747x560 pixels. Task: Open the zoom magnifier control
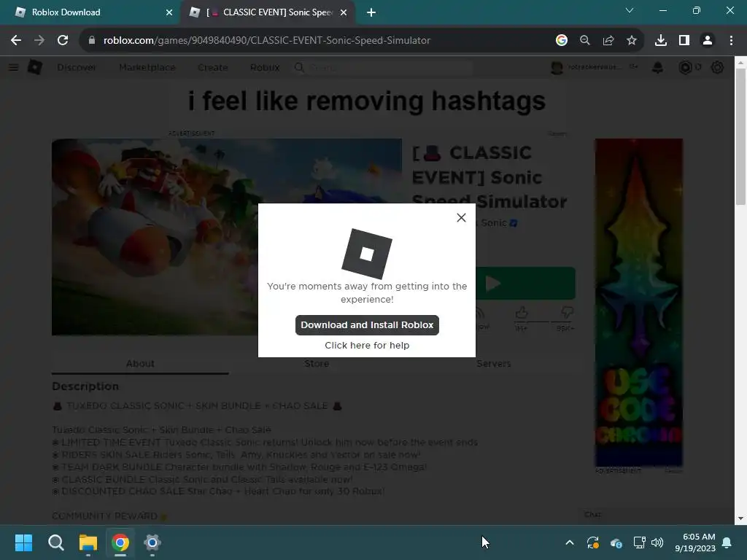[x=585, y=41]
